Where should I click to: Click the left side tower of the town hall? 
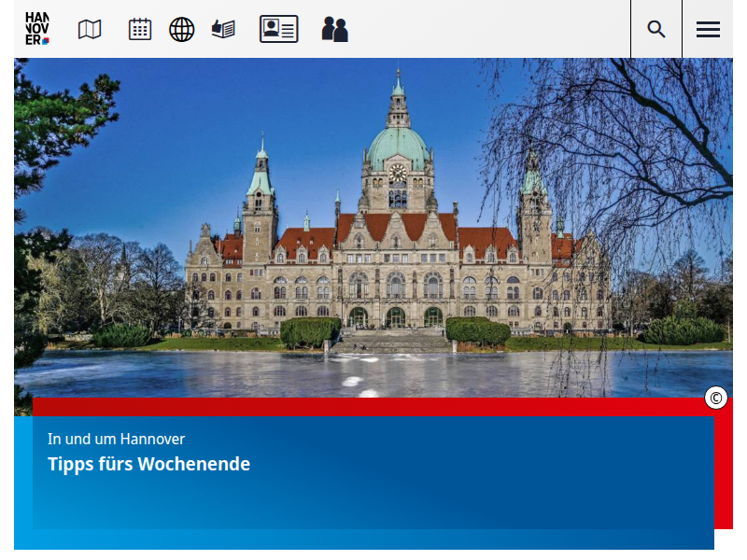pos(260,215)
